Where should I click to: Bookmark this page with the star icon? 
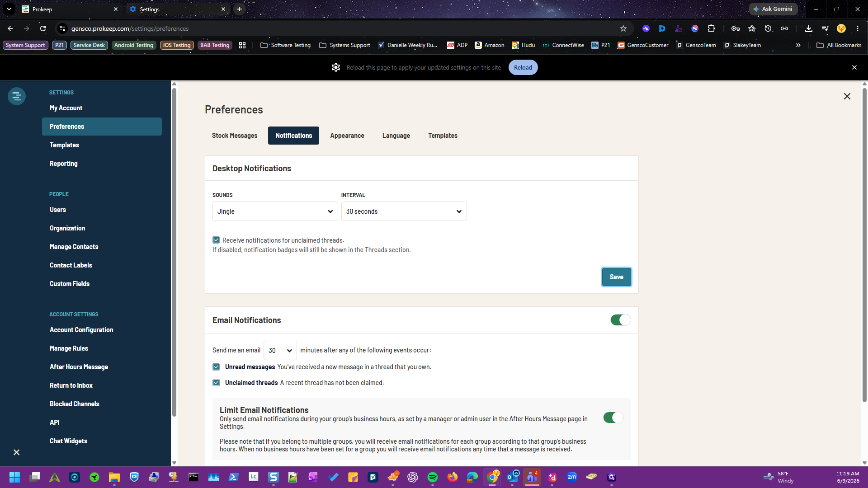(623, 28)
